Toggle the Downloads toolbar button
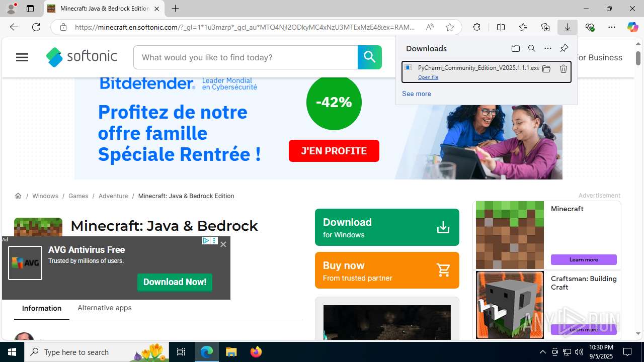Image resolution: width=644 pixels, height=362 pixels. (x=568, y=27)
